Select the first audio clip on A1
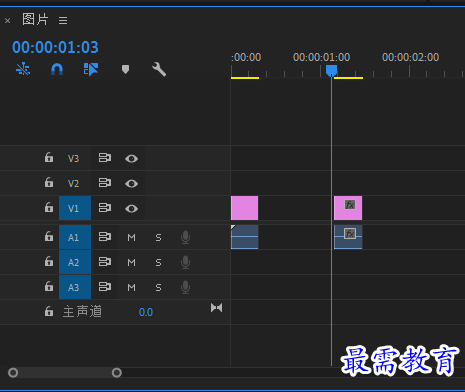465x392 pixels. click(244, 237)
